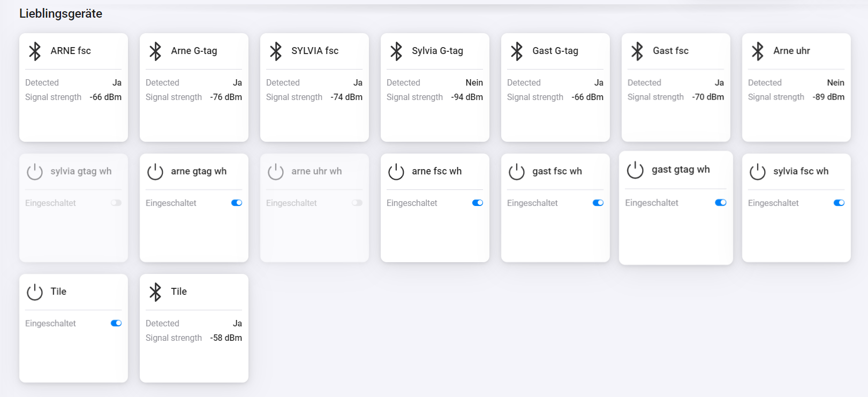Click the 'gast fsc wh' card title
Screen dimensions: 868x397
[557, 171]
